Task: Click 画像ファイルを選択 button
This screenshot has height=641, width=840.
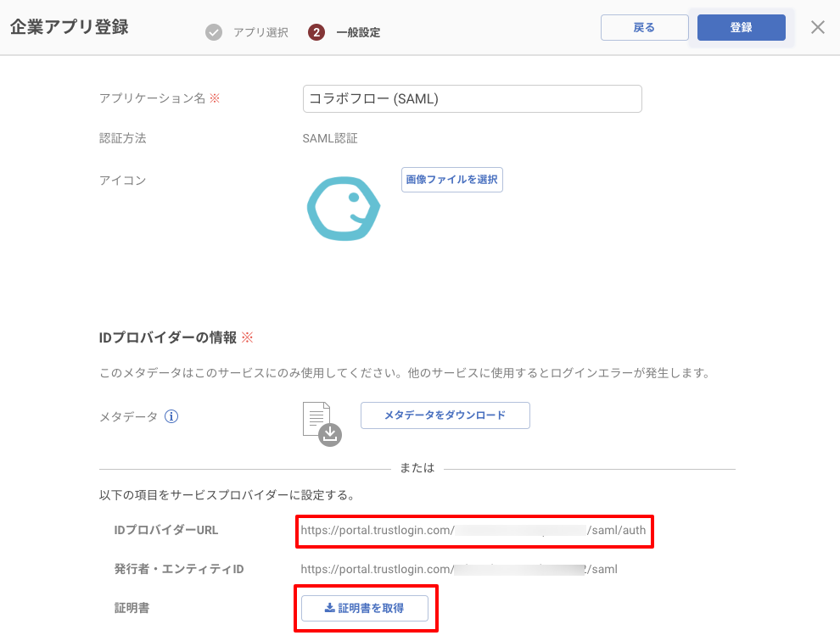Action: coord(451,180)
